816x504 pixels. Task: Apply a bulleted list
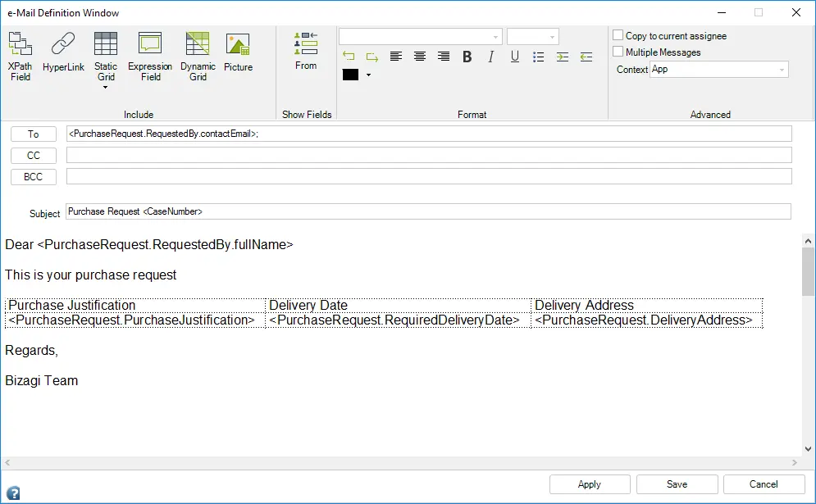tap(539, 57)
